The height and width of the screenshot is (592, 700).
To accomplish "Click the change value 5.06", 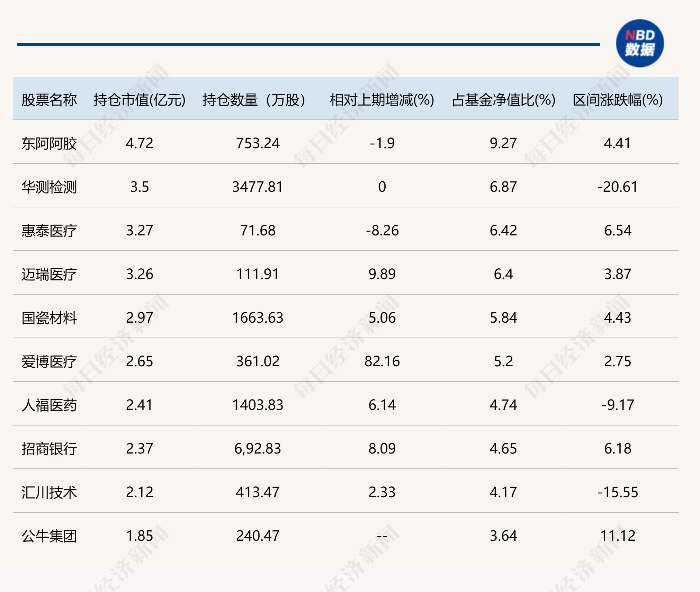I will [x=382, y=318].
